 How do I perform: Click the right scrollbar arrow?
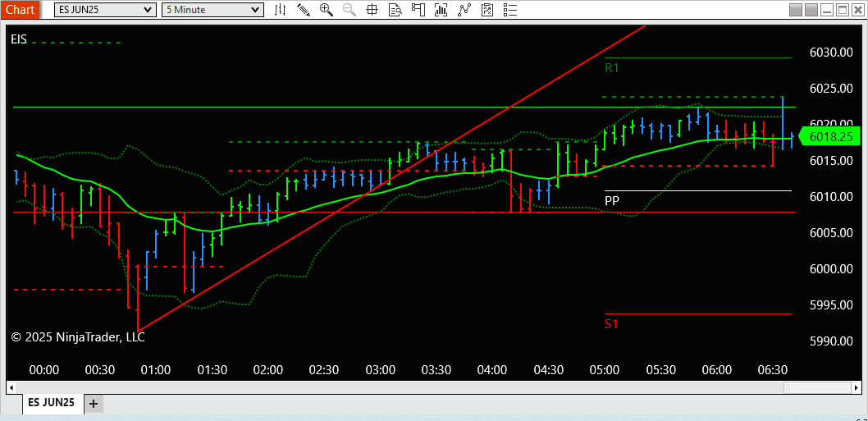tap(857, 387)
